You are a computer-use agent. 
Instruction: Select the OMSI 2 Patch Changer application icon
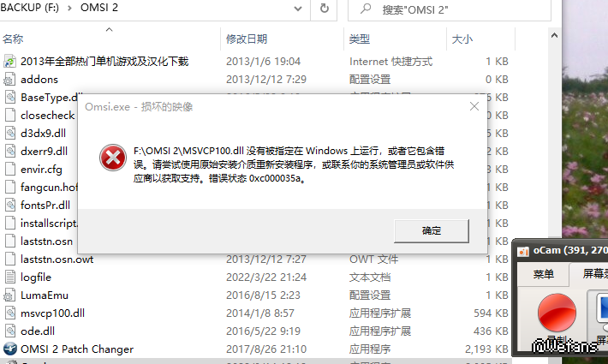click(9, 349)
